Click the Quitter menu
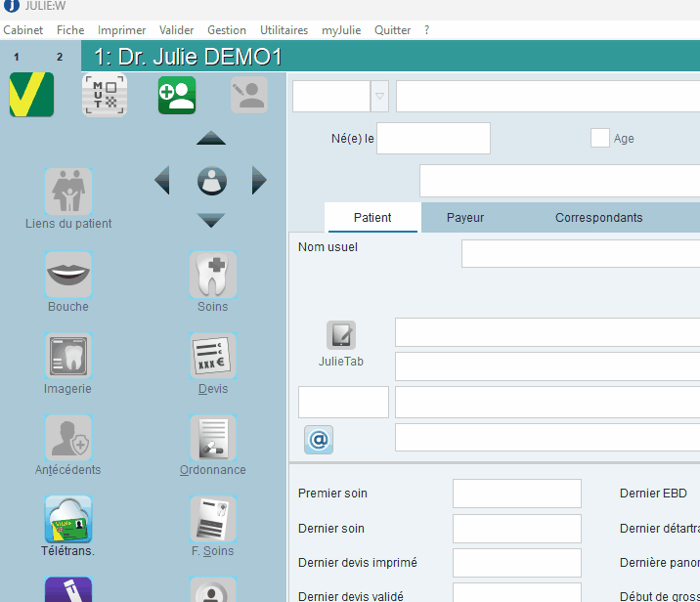 [x=392, y=30]
